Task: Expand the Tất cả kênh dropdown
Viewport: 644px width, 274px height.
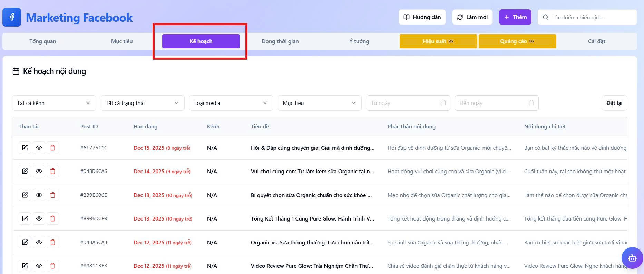Action: (x=54, y=103)
